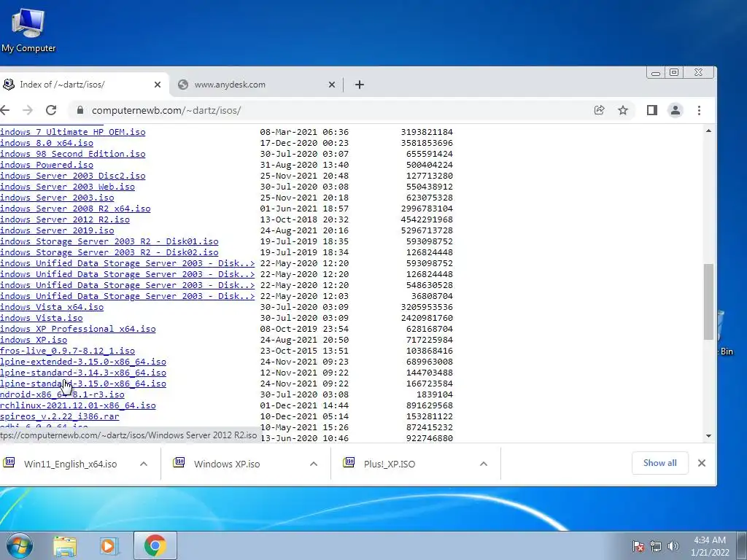Click scrollbar down arrow

[709, 436]
